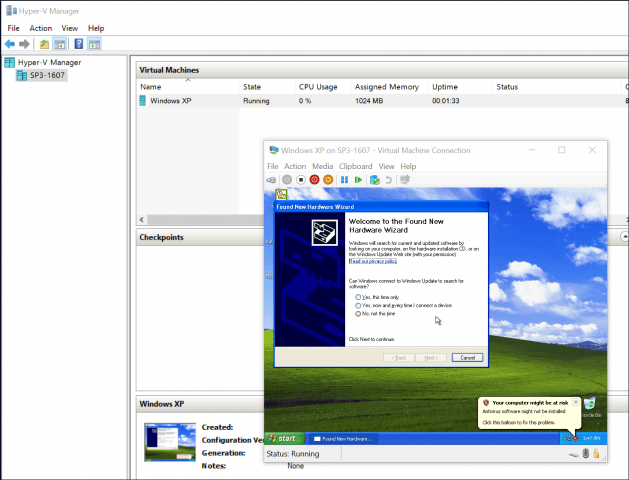Open the Help menu in Hyper-V Manager
This screenshot has height=480, width=629.
(96, 28)
